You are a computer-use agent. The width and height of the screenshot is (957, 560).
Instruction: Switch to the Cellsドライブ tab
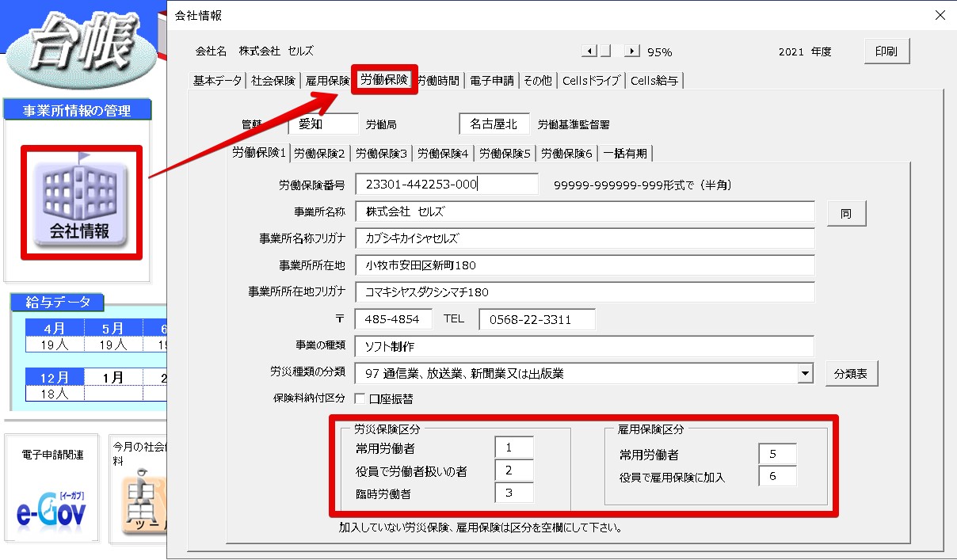(592, 80)
